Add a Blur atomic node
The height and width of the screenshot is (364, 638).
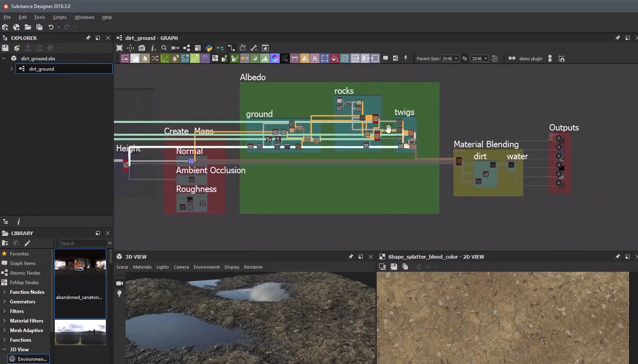click(x=145, y=58)
